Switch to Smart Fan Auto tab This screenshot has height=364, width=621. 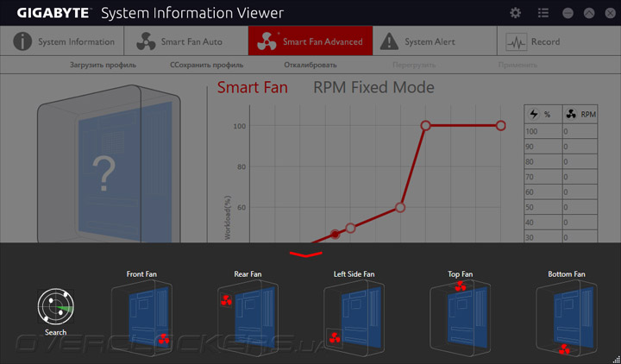pos(186,41)
